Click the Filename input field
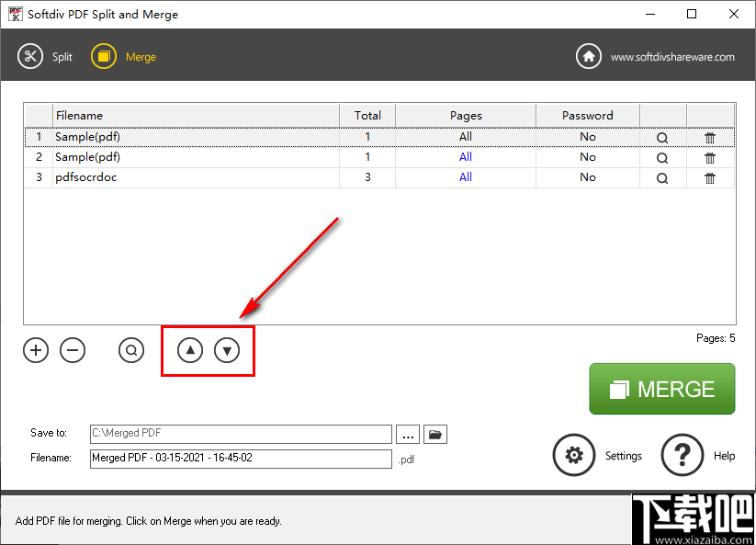756x545 pixels. [x=241, y=459]
